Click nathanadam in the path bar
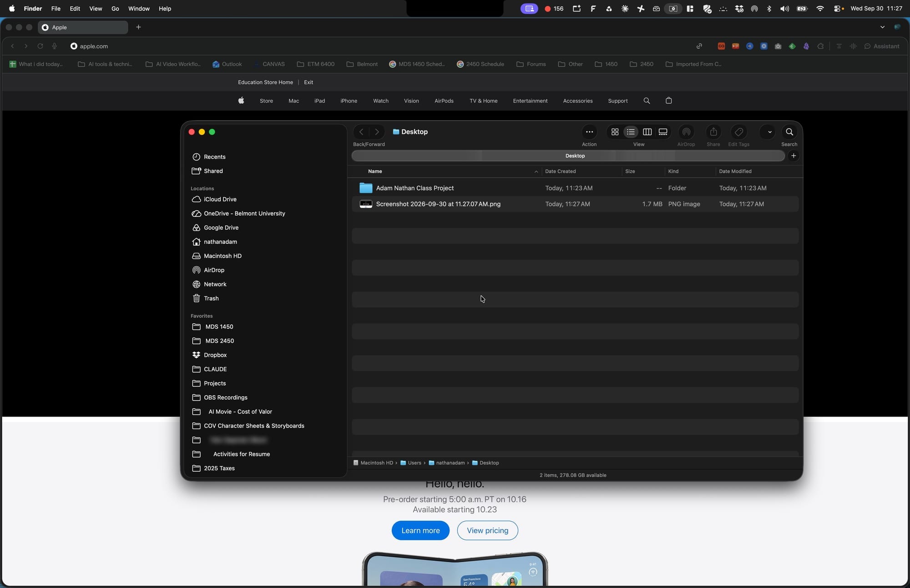The width and height of the screenshot is (910, 588). click(447, 463)
